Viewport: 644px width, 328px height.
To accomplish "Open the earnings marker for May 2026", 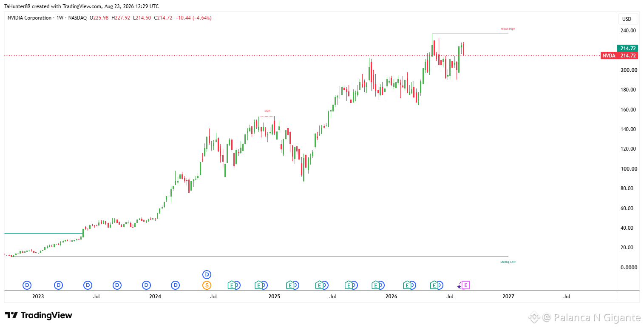I will (434, 285).
